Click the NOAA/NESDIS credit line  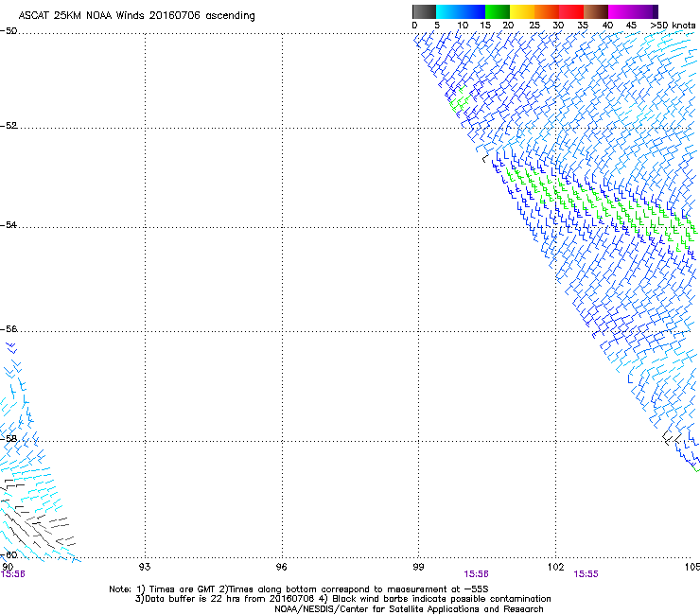(x=409, y=609)
